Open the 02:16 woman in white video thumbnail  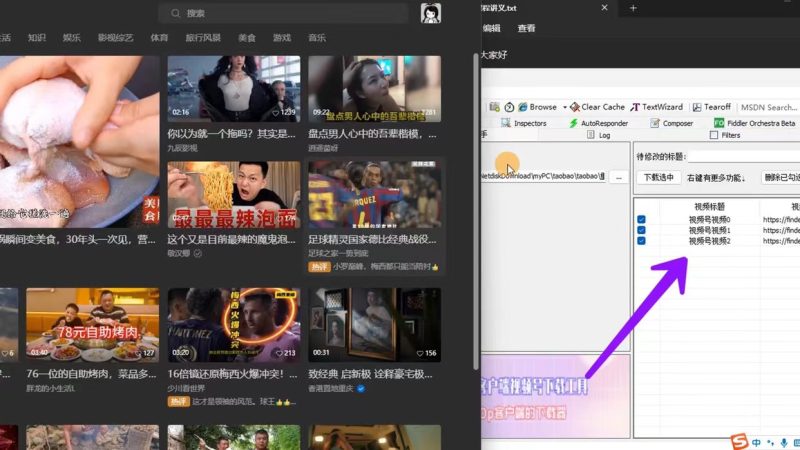point(234,89)
